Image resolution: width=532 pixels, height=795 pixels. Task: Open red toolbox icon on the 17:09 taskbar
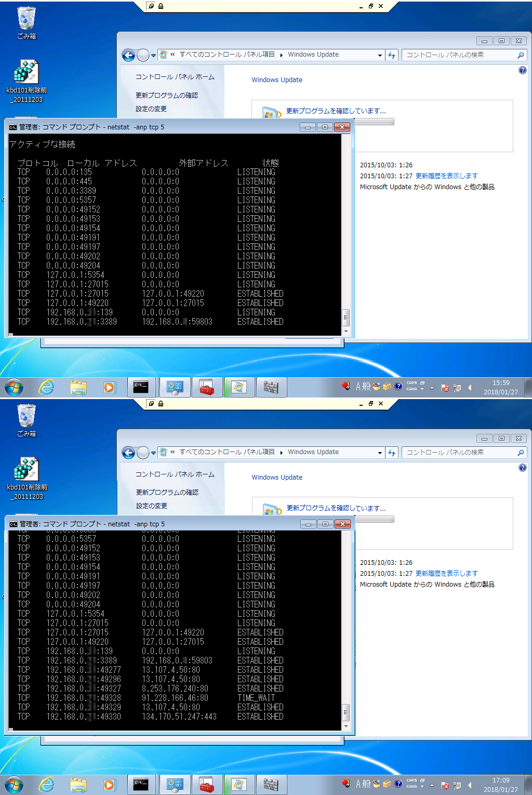(x=207, y=785)
